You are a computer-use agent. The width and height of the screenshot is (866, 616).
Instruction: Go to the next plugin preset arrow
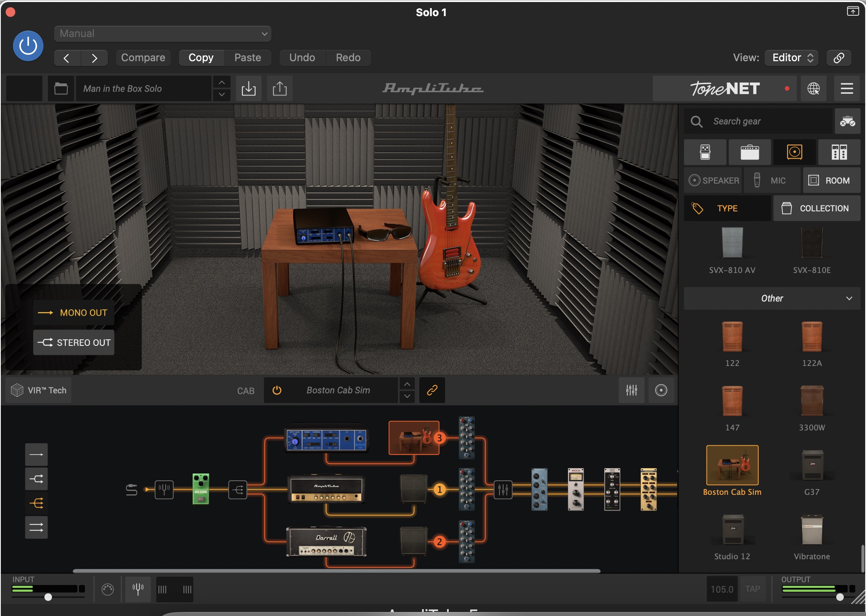tap(94, 58)
